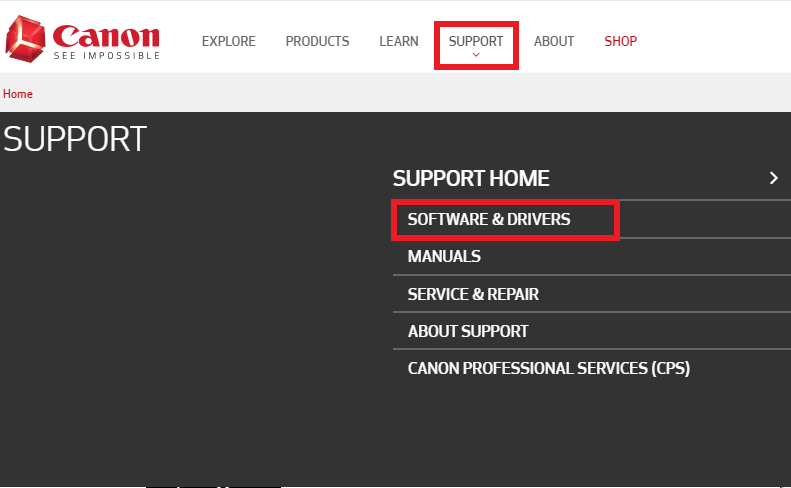Screen dimensions: 791x488
Task: Click the gray breadcrumb bar background
Action: pyautogui.click(x=400, y=94)
